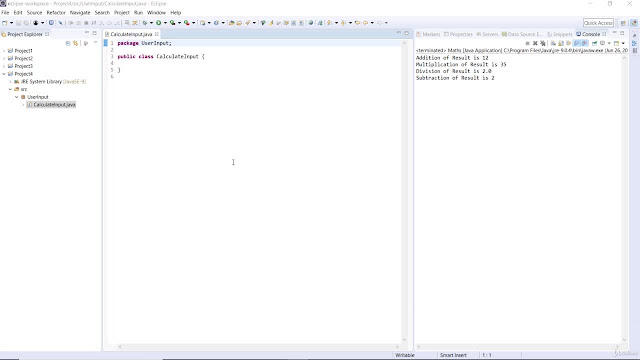640x360 pixels.
Task: Click the Back navigation arrow icon
Action: (x=365, y=23)
